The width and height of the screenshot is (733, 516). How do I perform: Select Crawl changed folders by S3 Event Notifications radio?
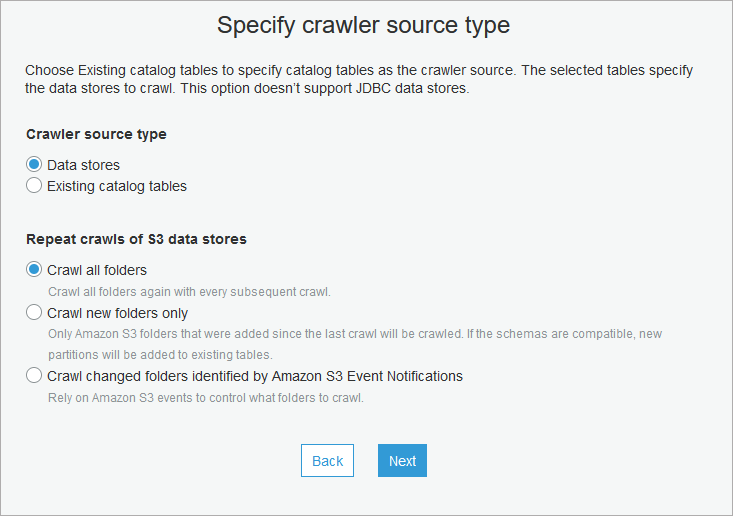34,376
